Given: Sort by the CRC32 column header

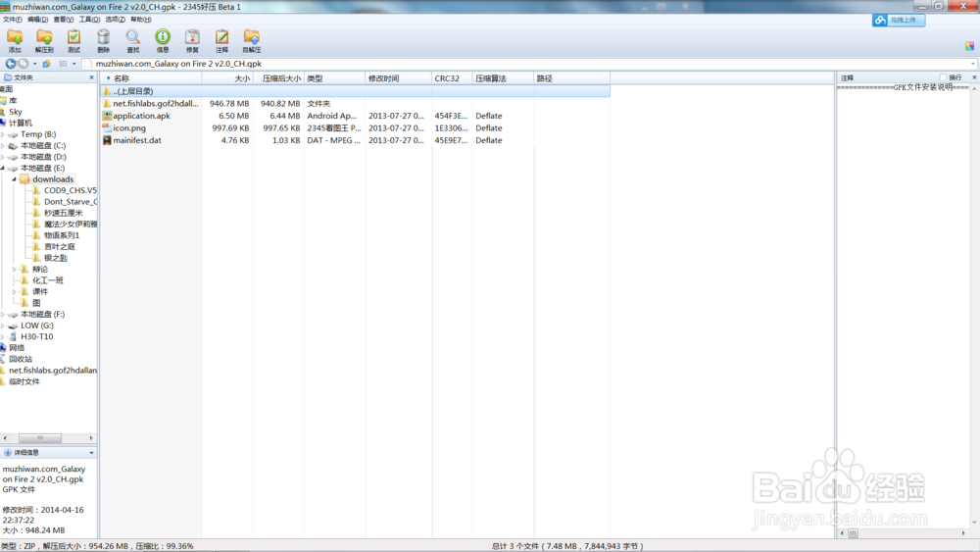Looking at the screenshot, I should coord(452,78).
